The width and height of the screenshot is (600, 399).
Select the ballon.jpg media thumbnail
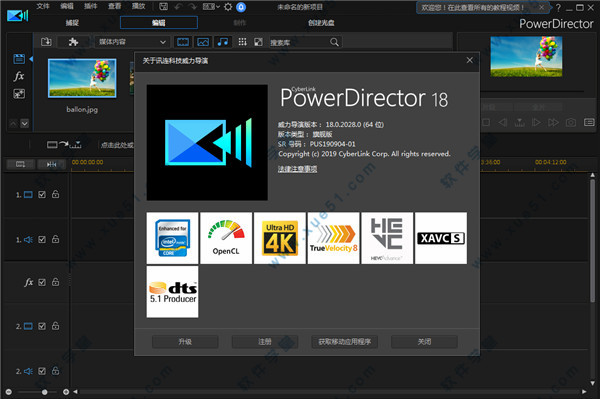82,78
